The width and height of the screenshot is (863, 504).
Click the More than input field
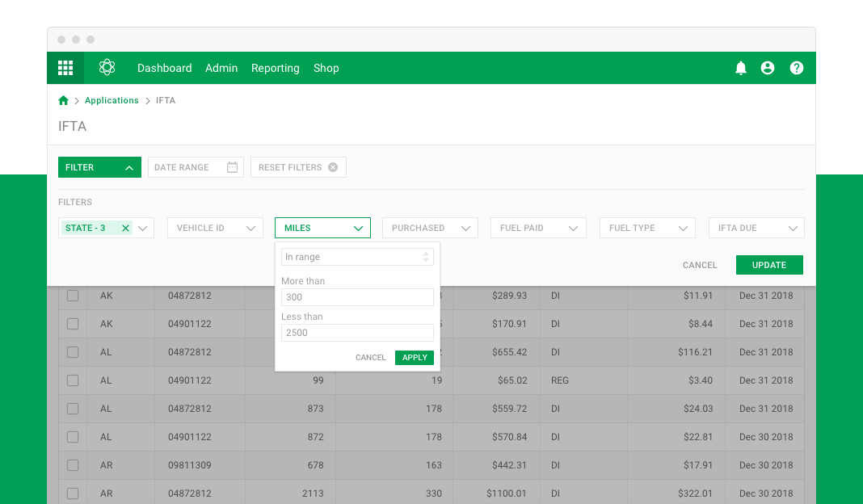(x=357, y=297)
